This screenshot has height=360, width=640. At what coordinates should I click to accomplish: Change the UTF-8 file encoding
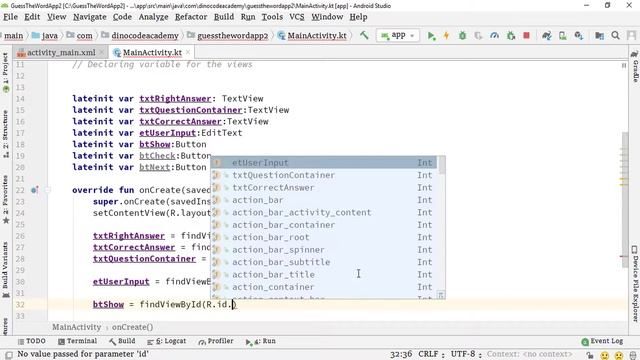pos(466,354)
